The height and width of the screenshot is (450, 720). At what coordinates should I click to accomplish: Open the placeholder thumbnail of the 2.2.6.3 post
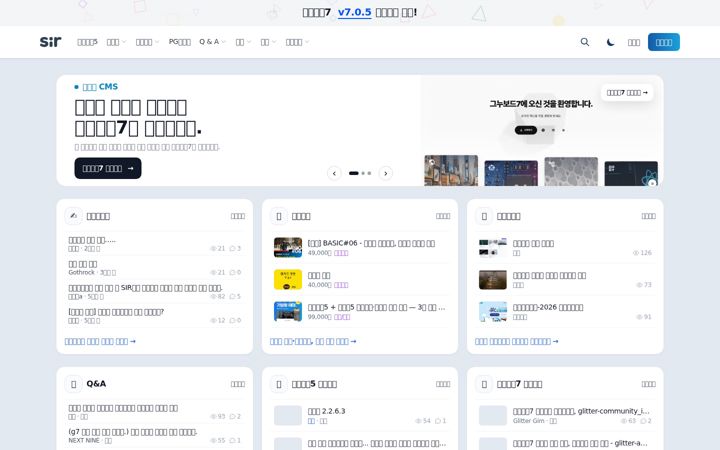pyautogui.click(x=288, y=415)
